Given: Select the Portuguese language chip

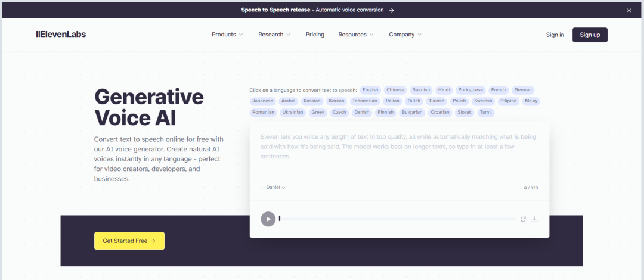Looking at the screenshot, I should [470, 90].
